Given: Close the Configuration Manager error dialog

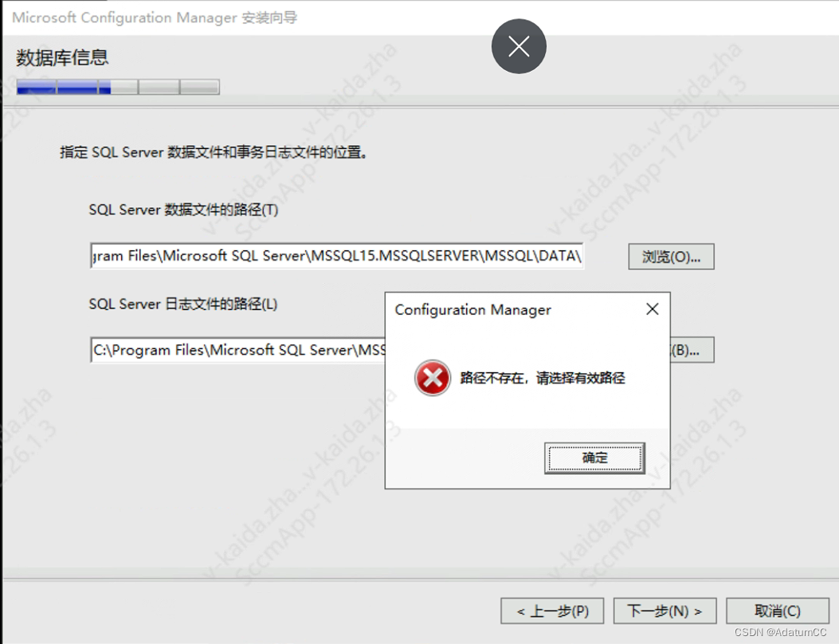Looking at the screenshot, I should point(652,309).
